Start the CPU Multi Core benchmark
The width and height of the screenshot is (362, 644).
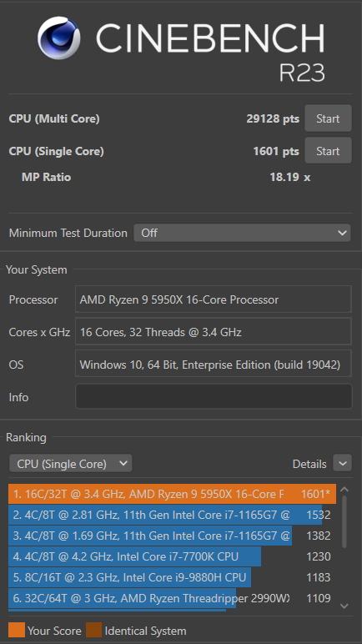coord(328,118)
